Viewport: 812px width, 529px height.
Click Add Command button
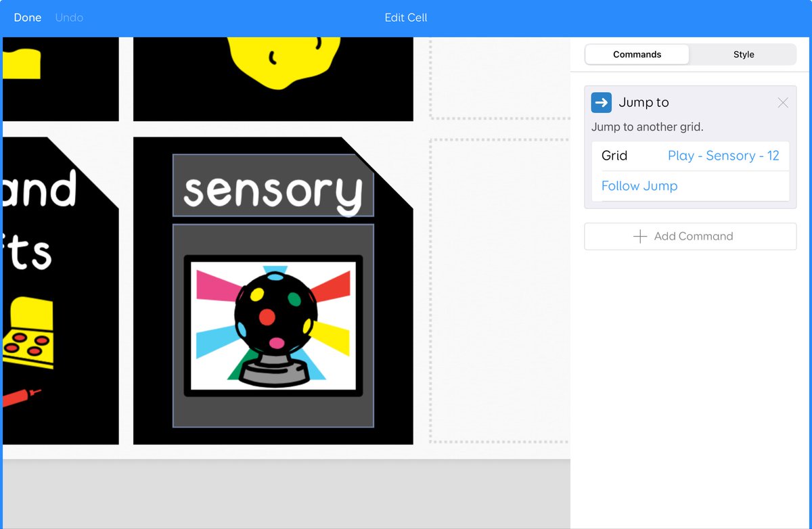point(690,236)
